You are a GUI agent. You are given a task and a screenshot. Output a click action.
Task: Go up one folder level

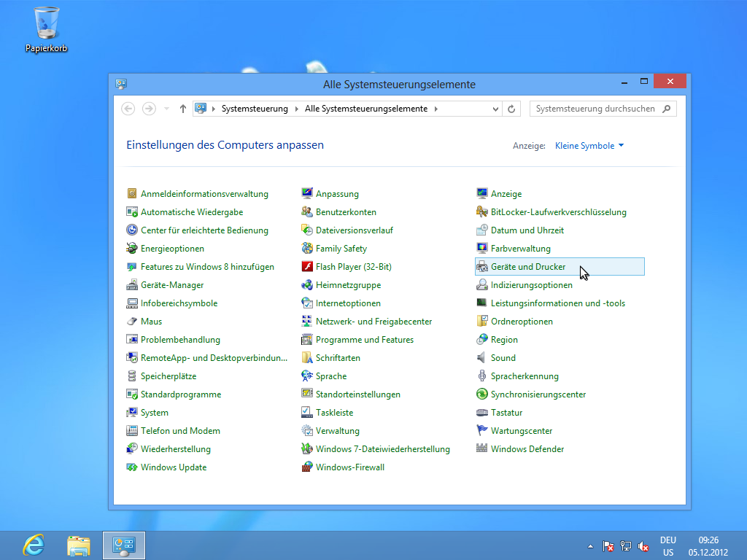click(x=183, y=109)
